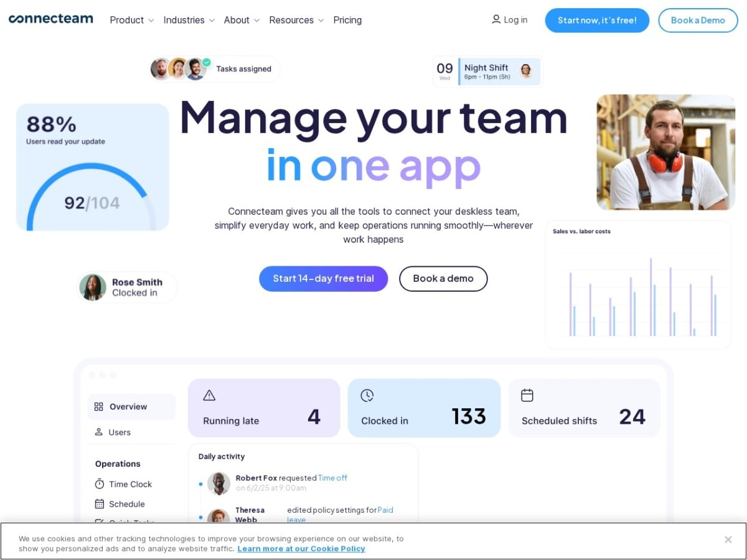Click the Sales vs. labor costs chart
Viewport: 747px width, 560px height.
[x=638, y=284]
